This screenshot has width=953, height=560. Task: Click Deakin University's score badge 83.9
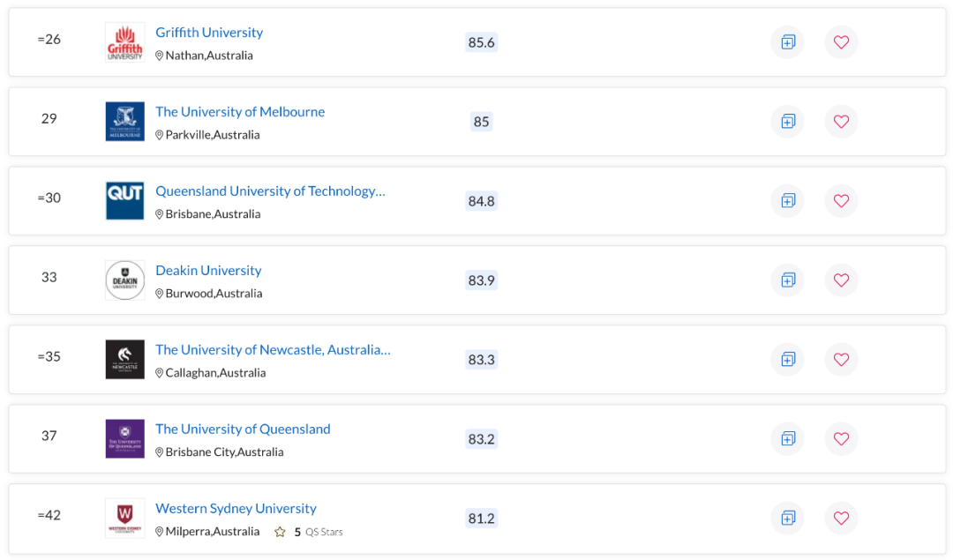tap(481, 280)
